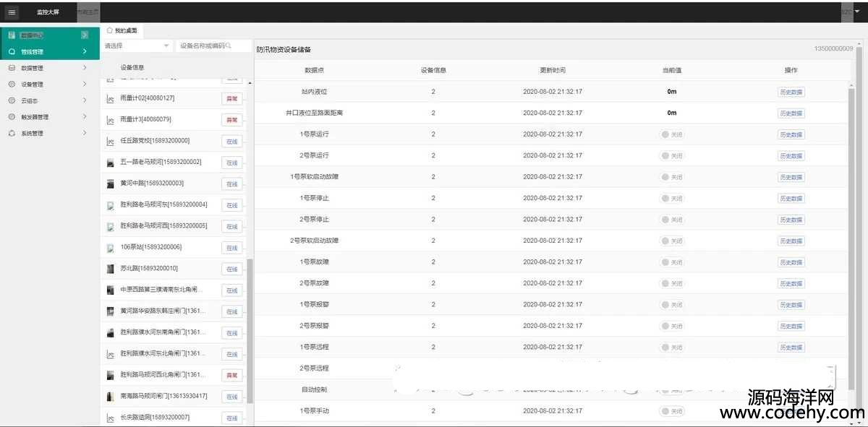Click the chart icon beside 雨量计02[40080127]
The image size is (868, 427).
[110, 98]
